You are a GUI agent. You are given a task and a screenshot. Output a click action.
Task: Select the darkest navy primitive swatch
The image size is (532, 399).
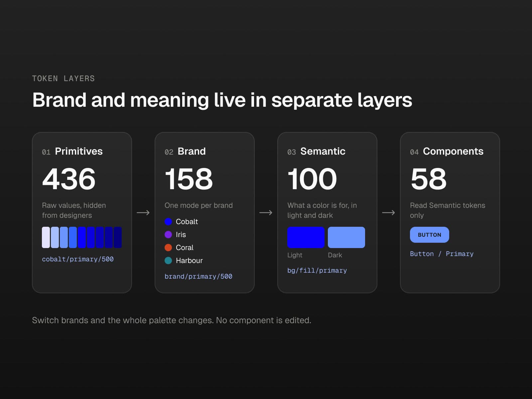pyautogui.click(x=118, y=237)
